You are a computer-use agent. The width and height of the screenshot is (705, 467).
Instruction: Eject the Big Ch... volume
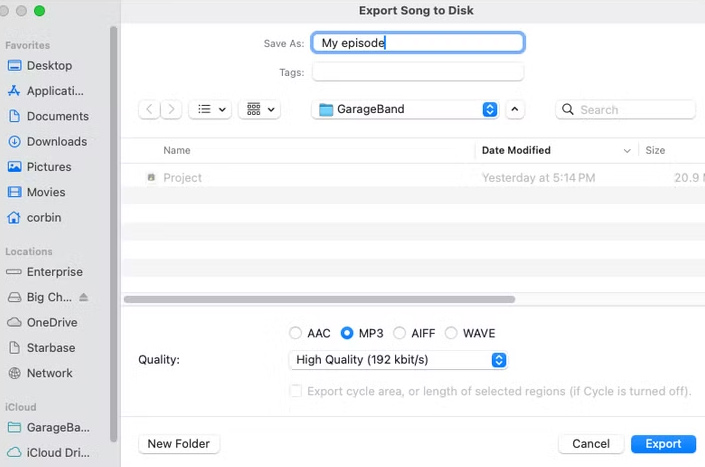[x=84, y=297]
